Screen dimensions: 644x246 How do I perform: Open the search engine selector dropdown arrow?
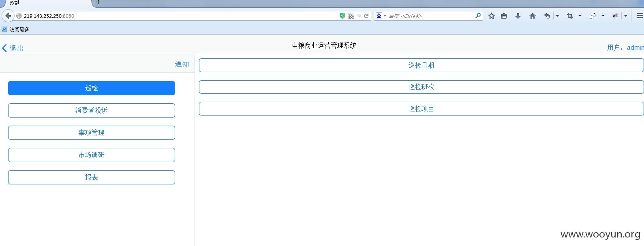385,16
